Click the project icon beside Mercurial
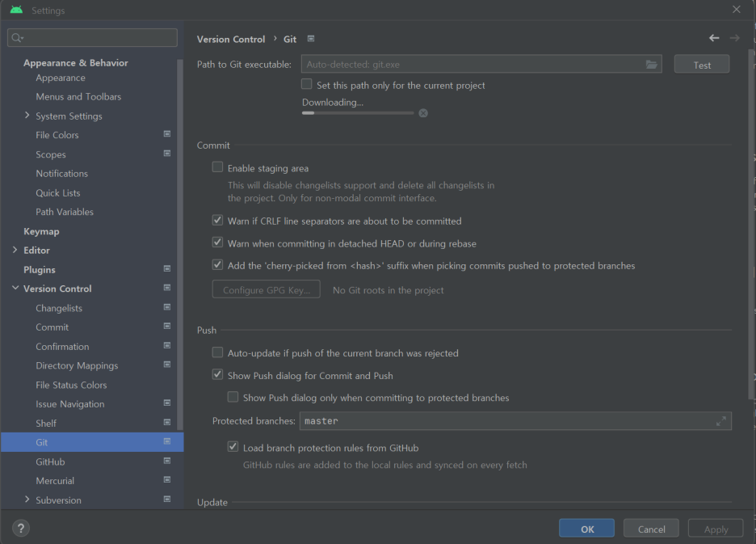The image size is (756, 544). 167,479
